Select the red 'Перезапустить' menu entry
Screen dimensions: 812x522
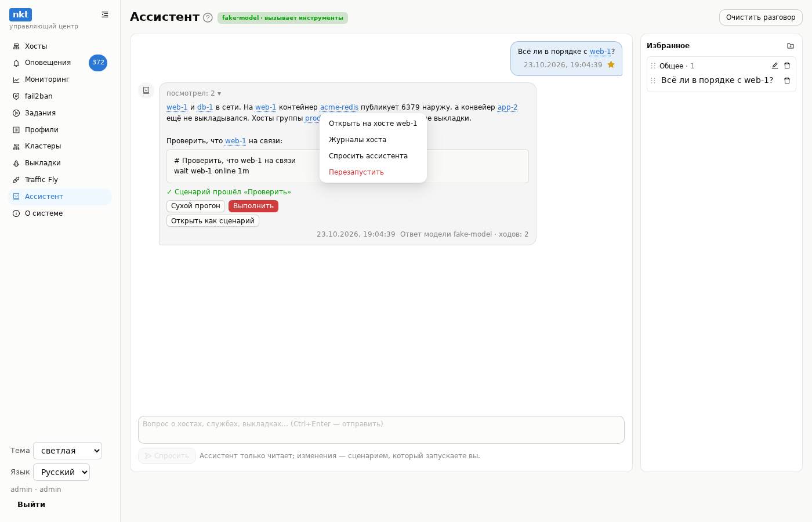pos(373,172)
